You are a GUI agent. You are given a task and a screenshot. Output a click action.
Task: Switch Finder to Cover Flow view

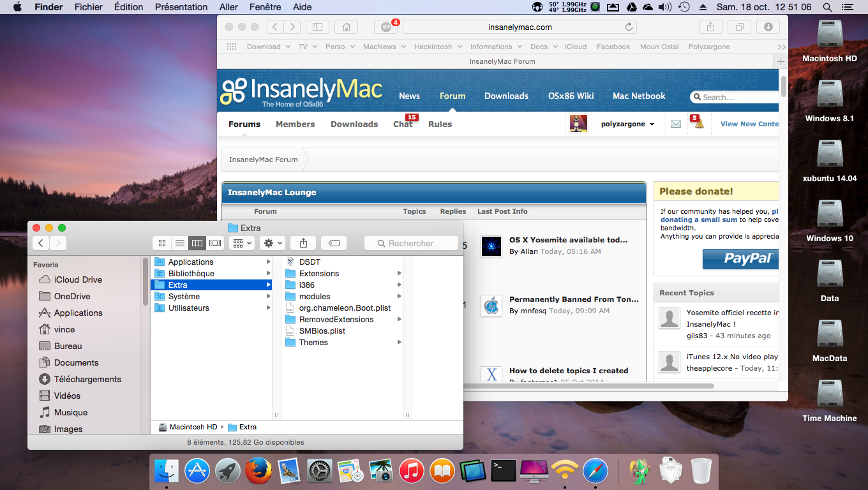215,243
